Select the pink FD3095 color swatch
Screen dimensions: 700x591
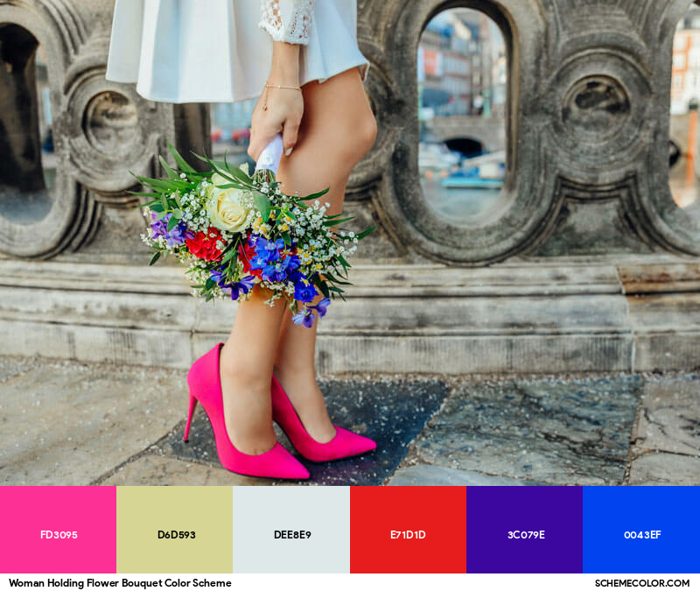coord(58,530)
